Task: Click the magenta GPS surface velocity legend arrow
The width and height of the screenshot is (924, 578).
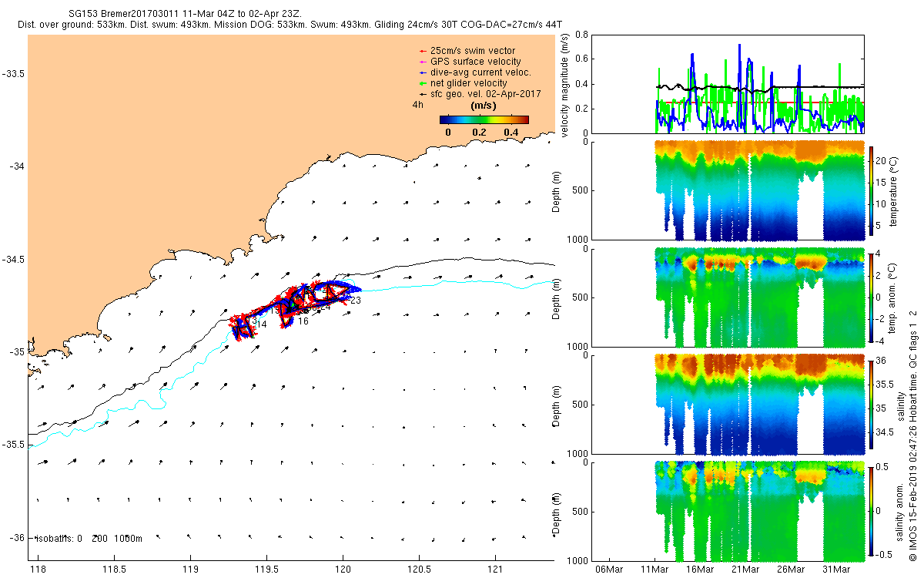Action: coord(423,62)
